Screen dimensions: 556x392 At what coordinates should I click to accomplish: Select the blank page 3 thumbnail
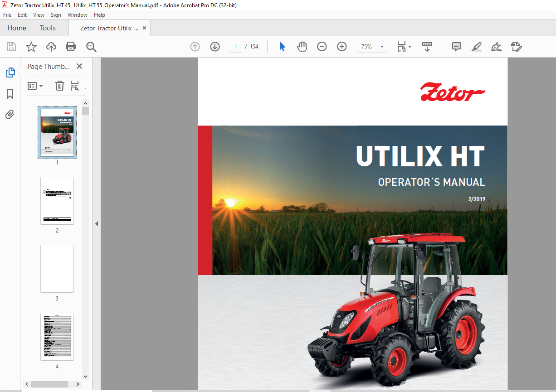point(57,268)
